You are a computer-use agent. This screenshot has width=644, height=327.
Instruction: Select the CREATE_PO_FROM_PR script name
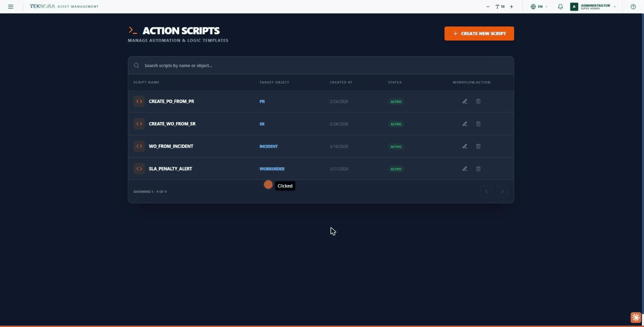(171, 101)
